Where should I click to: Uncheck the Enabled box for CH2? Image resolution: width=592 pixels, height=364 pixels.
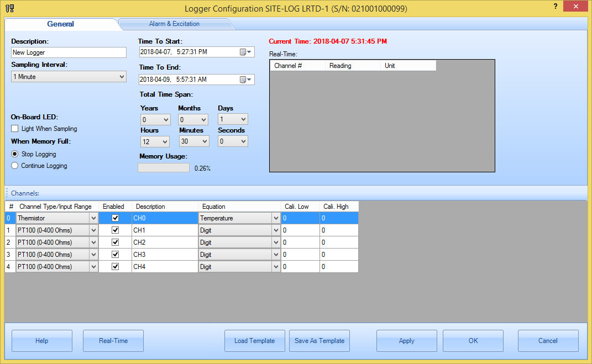click(x=115, y=242)
